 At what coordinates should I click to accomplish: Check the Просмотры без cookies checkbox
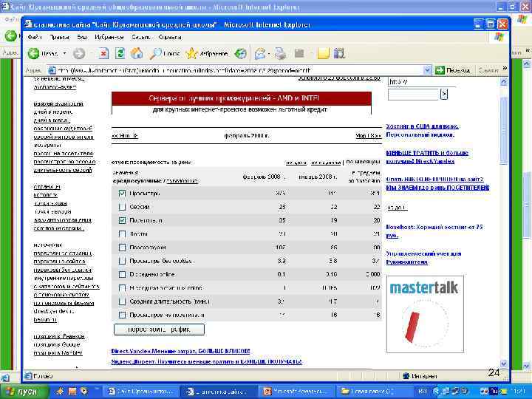[x=122, y=261]
